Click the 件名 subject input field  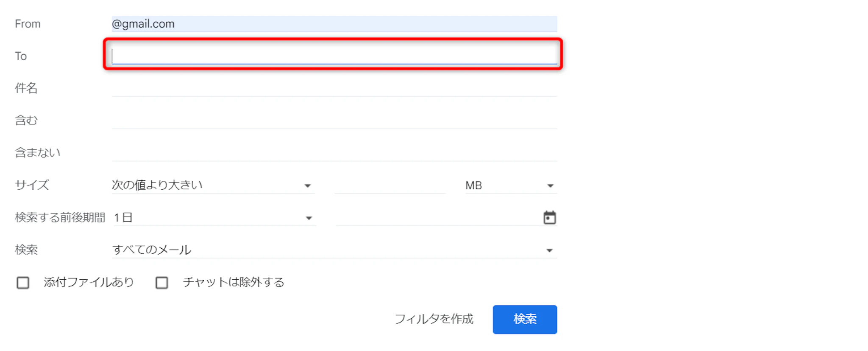tap(334, 88)
